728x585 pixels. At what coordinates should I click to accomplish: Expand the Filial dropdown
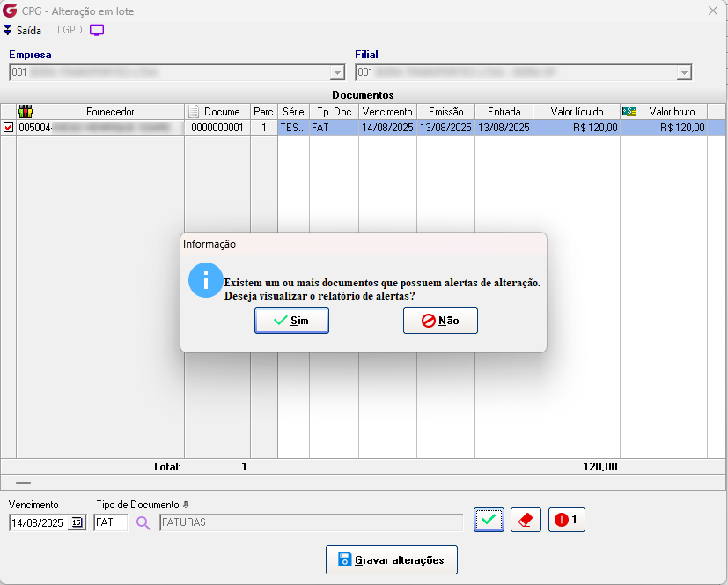coord(684,72)
